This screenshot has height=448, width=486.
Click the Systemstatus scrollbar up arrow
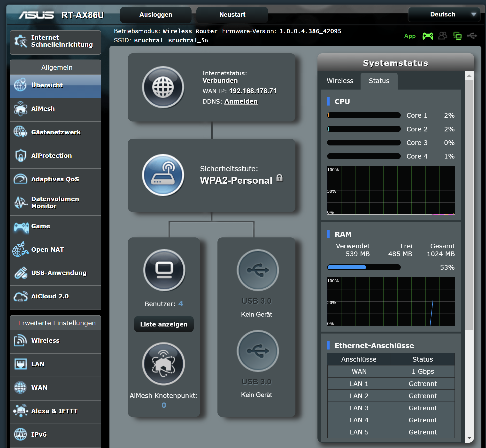coord(469,76)
